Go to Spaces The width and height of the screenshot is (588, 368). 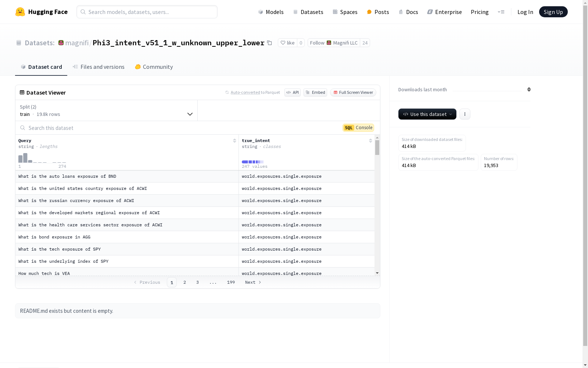(x=345, y=12)
